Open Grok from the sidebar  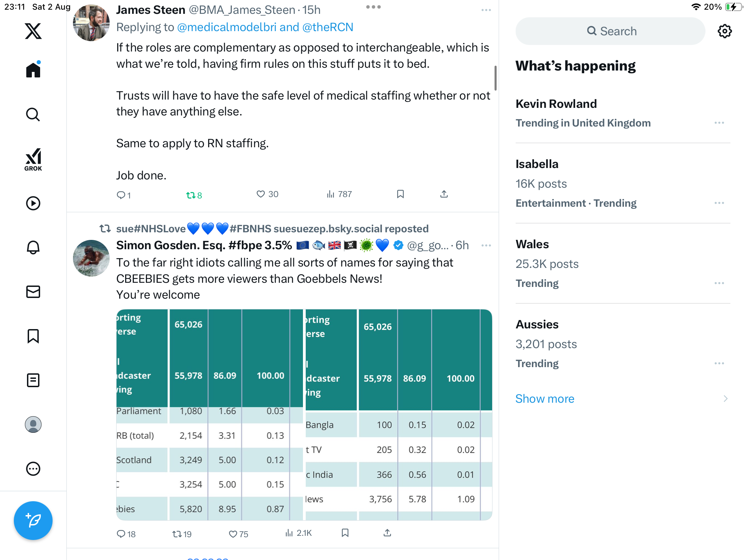[x=33, y=159]
